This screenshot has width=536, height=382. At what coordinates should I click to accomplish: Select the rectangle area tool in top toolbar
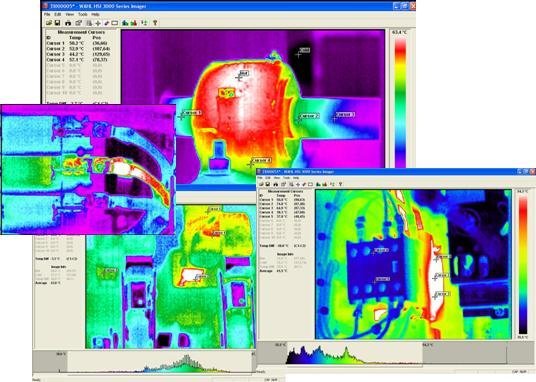(115, 23)
